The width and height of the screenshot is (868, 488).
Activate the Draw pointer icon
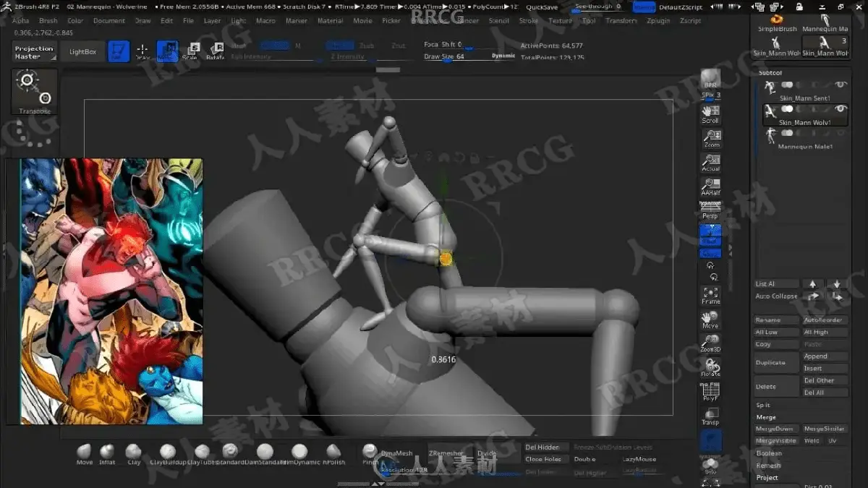tap(143, 51)
